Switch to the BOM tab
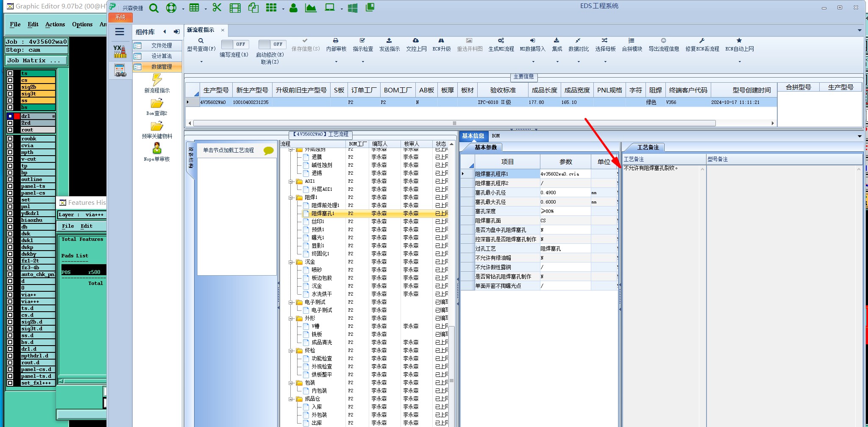868x427 pixels. point(495,136)
